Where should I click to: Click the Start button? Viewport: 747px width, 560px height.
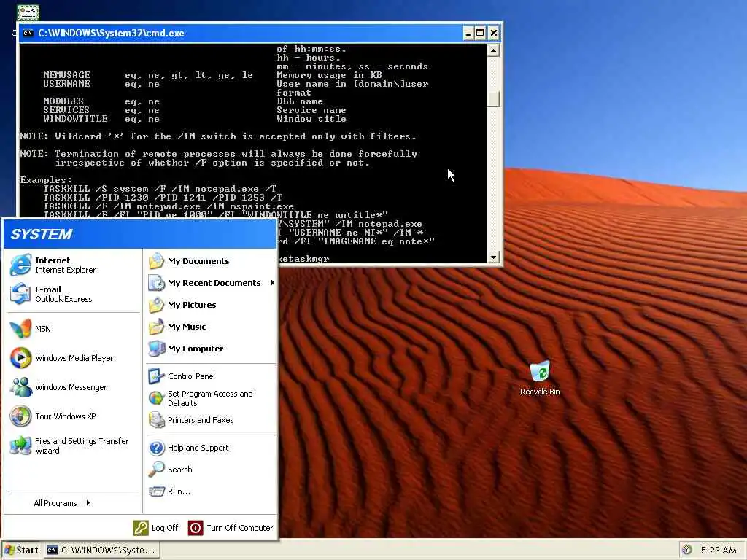(x=21, y=550)
